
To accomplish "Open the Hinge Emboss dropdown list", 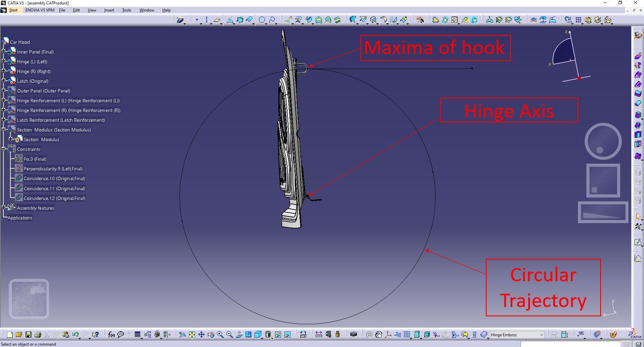I will click(542, 335).
